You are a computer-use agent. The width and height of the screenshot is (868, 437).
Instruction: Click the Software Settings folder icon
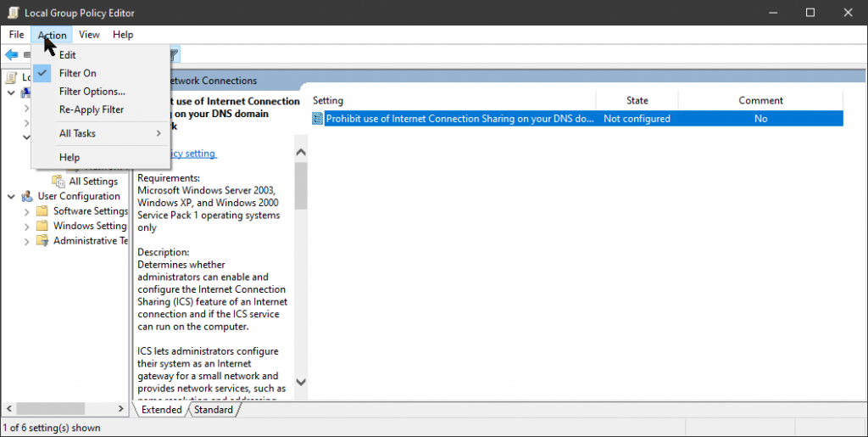(x=42, y=211)
